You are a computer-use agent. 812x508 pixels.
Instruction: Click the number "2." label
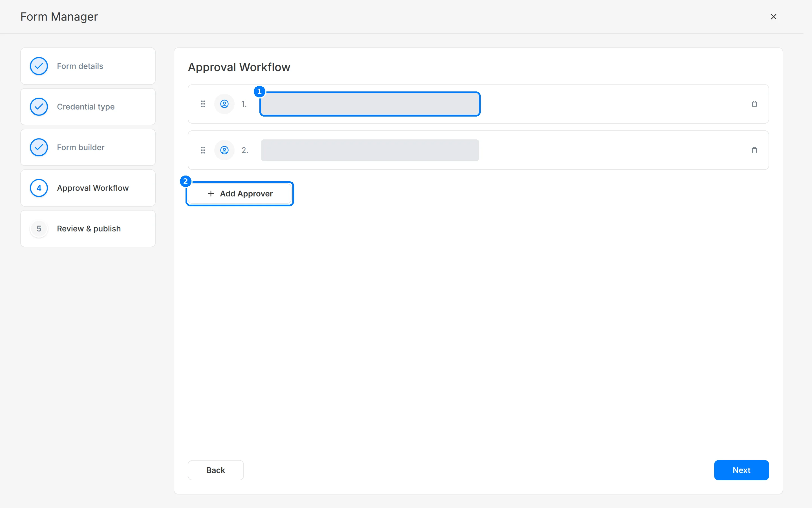click(x=245, y=150)
